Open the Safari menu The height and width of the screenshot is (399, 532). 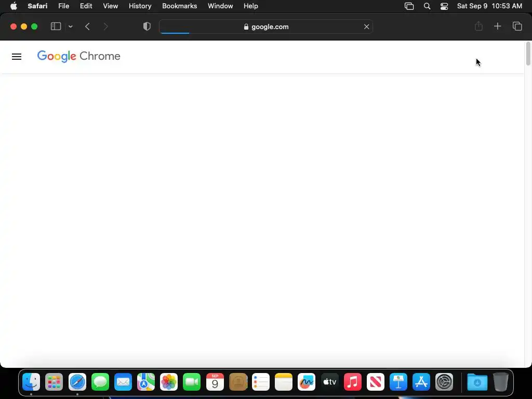(x=37, y=6)
